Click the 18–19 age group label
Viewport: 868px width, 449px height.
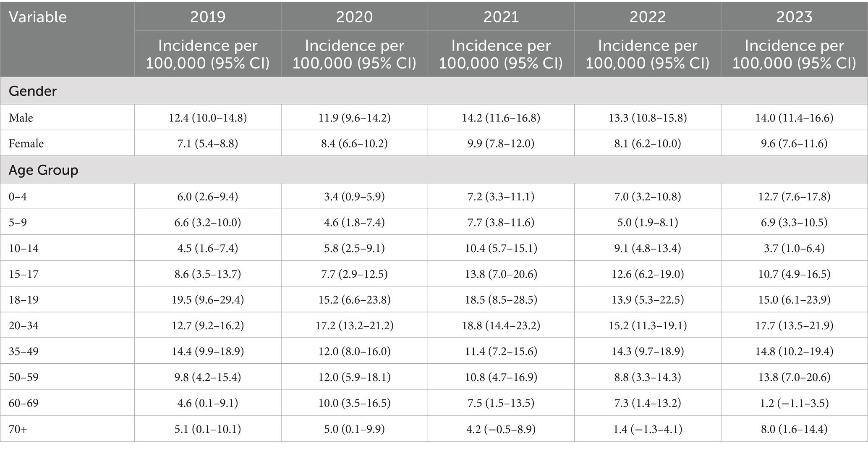point(24,299)
